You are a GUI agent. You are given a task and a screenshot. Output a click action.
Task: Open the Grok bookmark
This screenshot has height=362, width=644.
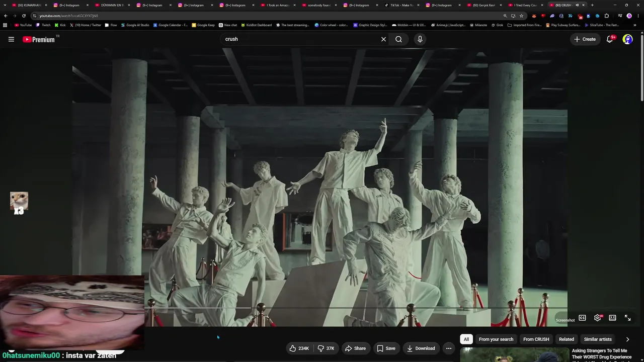coord(497,25)
